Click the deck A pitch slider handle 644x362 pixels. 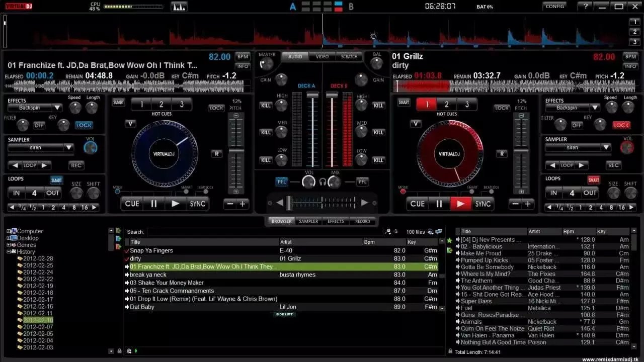(236, 151)
